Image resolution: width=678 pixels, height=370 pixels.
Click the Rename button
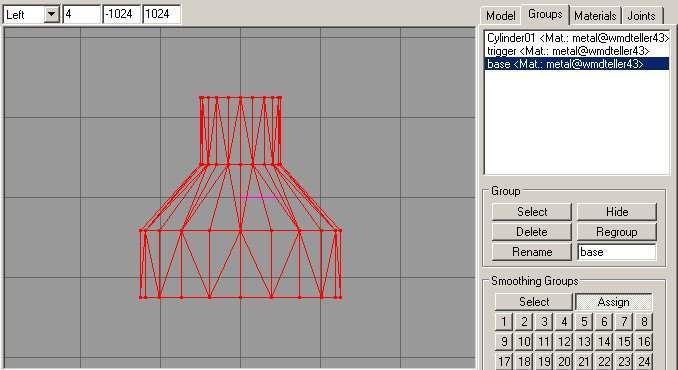tap(532, 252)
